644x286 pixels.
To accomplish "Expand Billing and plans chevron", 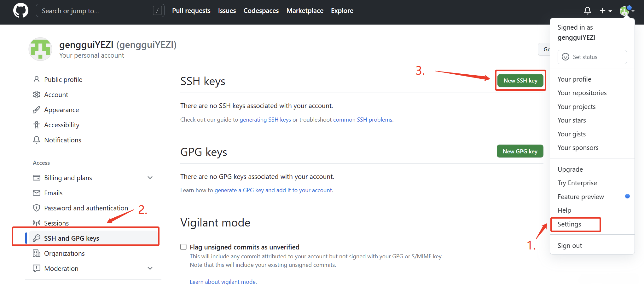I will [150, 178].
